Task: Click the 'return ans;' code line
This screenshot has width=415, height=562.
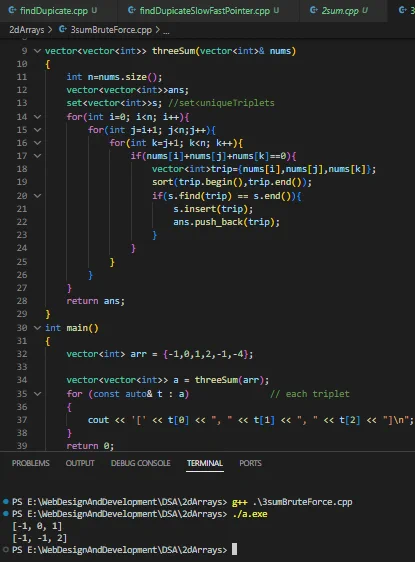Action: pyautogui.click(x=95, y=301)
